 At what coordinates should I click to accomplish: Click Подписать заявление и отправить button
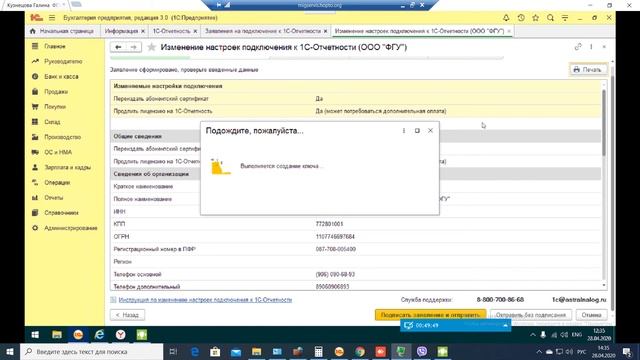(x=430, y=315)
